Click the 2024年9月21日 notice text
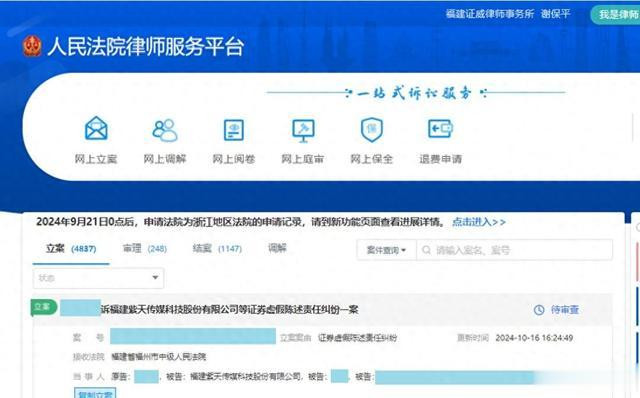 (x=241, y=222)
